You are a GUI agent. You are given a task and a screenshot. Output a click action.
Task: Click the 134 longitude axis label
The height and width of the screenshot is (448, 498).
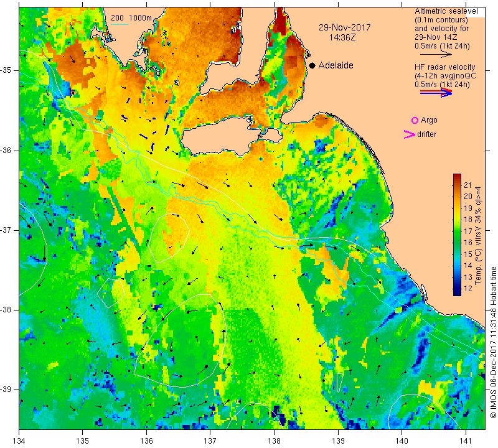(x=19, y=441)
